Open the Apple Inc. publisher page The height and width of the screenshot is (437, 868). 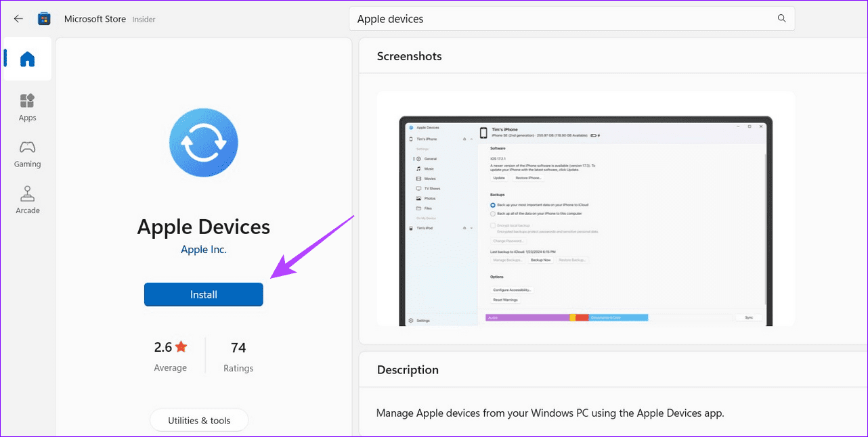[x=203, y=249]
